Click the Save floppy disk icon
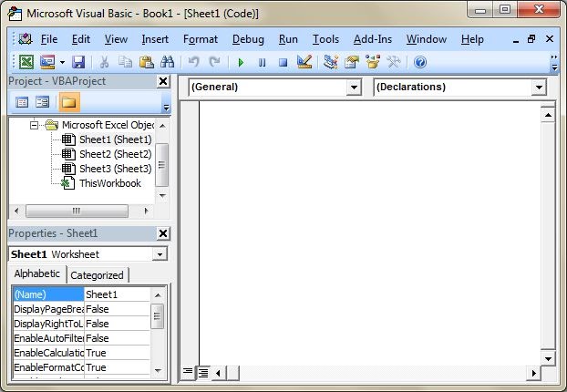Image resolution: width=567 pixels, height=392 pixels. coord(78,62)
